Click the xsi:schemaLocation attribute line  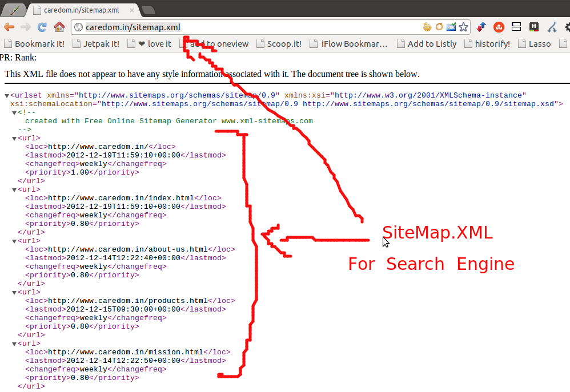click(287, 104)
